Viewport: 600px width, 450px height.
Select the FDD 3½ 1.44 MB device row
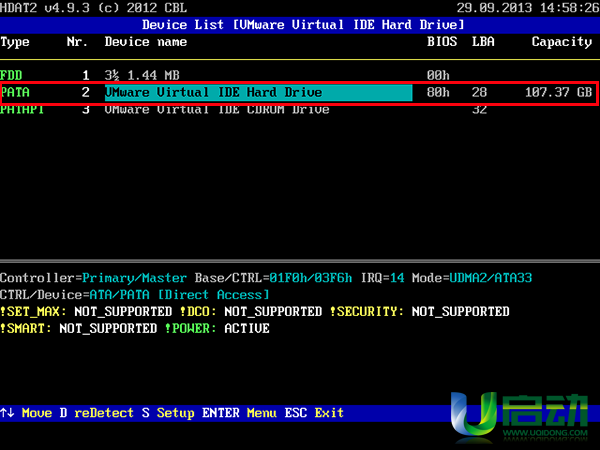click(x=300, y=75)
